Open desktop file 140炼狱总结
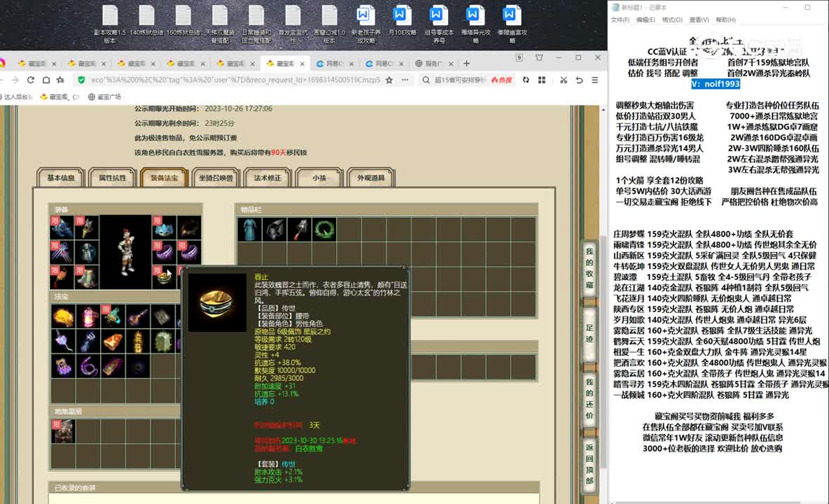 click(146, 21)
